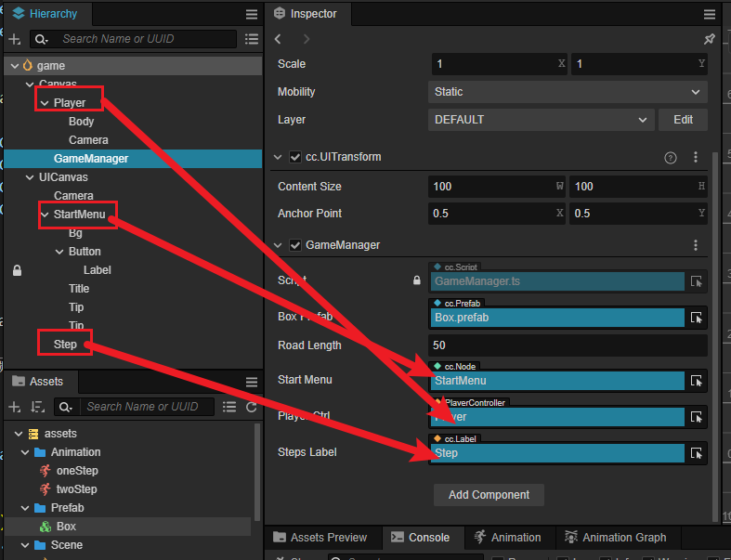Image resolution: width=731 pixels, height=560 pixels.
Task: Click the Edit button next to Layer
Action: click(x=683, y=120)
